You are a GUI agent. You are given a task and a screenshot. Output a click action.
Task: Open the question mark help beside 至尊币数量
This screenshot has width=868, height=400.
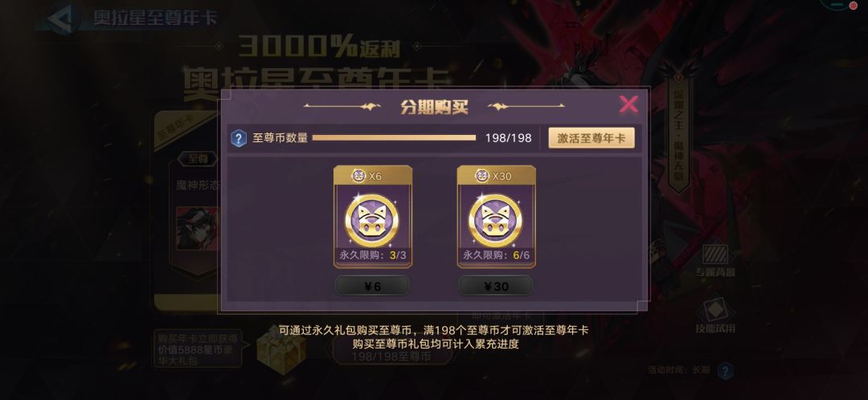pyautogui.click(x=238, y=138)
